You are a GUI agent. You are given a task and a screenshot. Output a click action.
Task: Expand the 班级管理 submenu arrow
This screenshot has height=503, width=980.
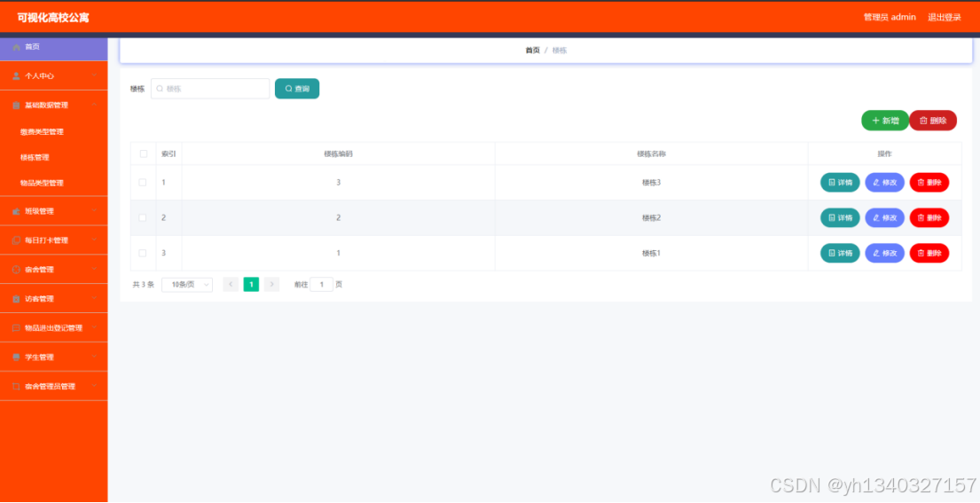[x=94, y=211]
